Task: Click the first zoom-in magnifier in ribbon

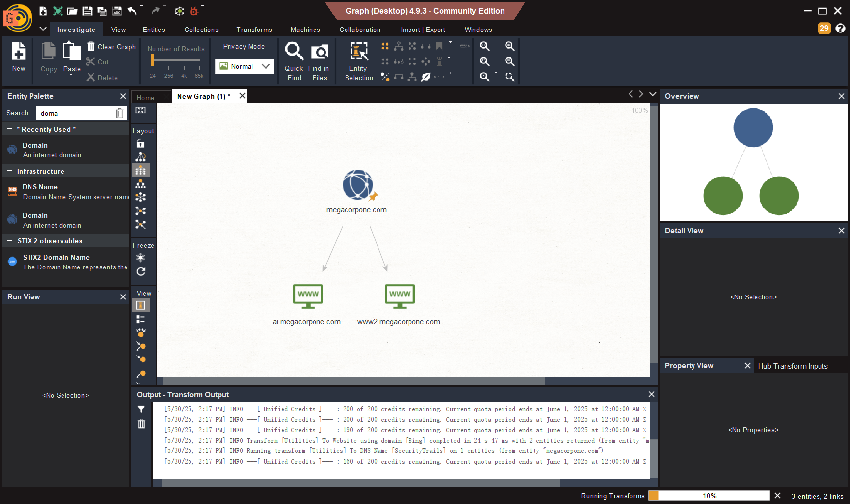Action: pos(485,46)
